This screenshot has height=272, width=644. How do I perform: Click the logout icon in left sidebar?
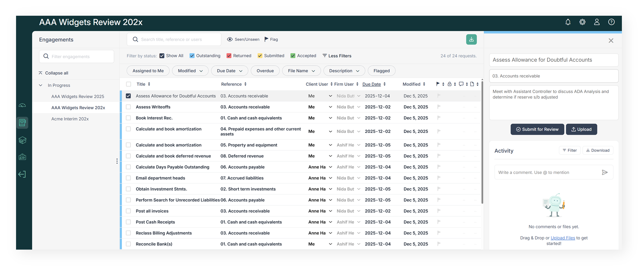coord(22,174)
